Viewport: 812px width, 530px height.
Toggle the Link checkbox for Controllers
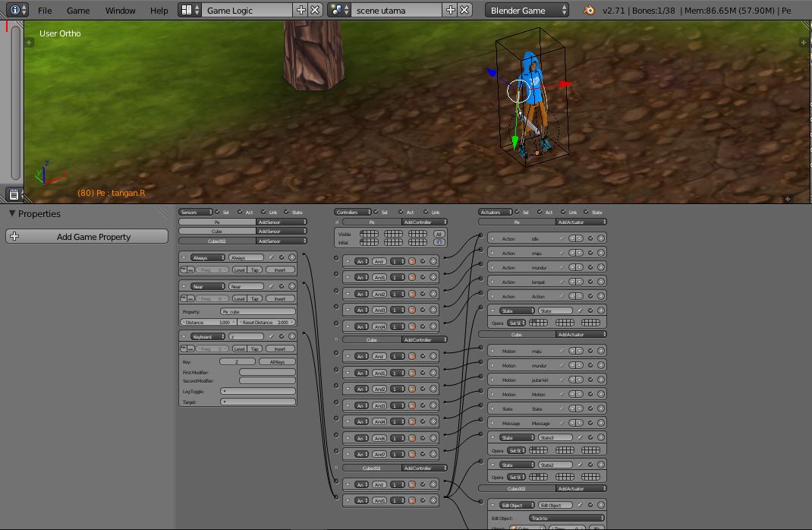point(426,212)
